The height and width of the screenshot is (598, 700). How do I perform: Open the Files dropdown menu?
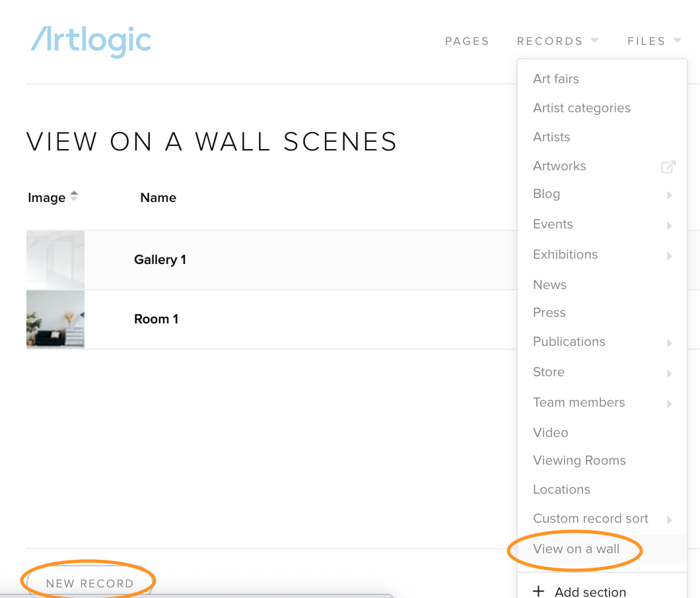(654, 41)
